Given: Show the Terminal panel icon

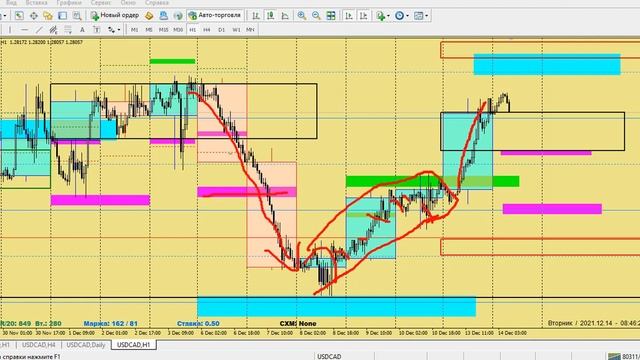Looking at the screenshot, I should (62, 16).
